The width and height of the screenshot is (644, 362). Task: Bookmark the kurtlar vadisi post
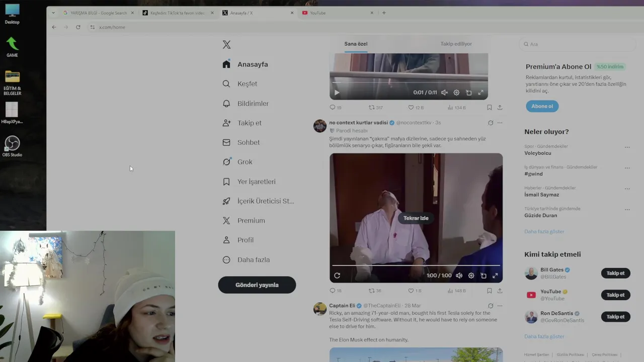tap(489, 291)
